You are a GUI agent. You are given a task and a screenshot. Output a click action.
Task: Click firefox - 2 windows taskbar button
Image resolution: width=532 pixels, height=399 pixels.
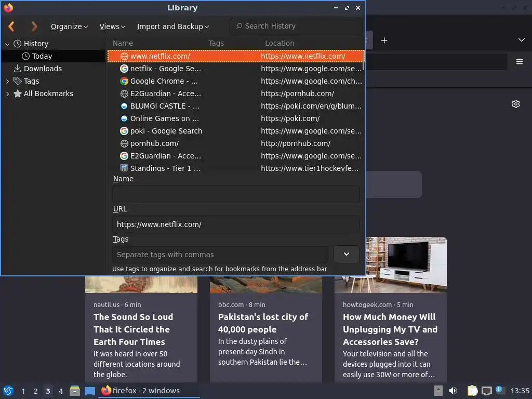click(x=149, y=391)
